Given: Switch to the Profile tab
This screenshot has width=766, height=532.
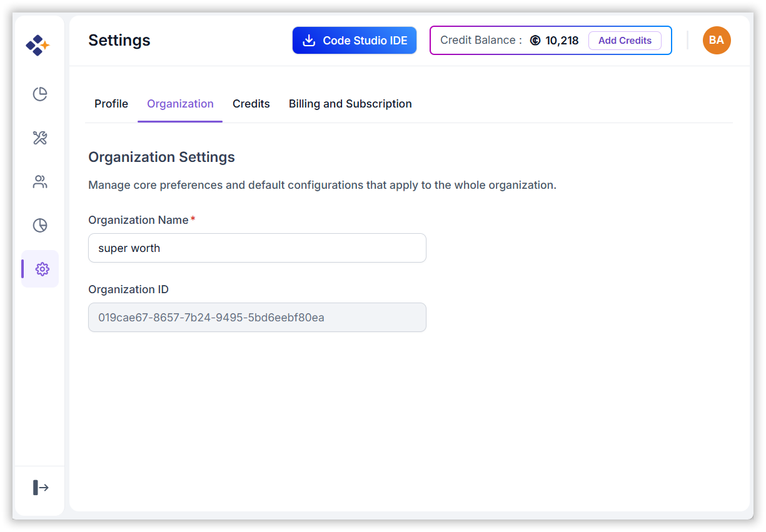Looking at the screenshot, I should click(x=111, y=104).
